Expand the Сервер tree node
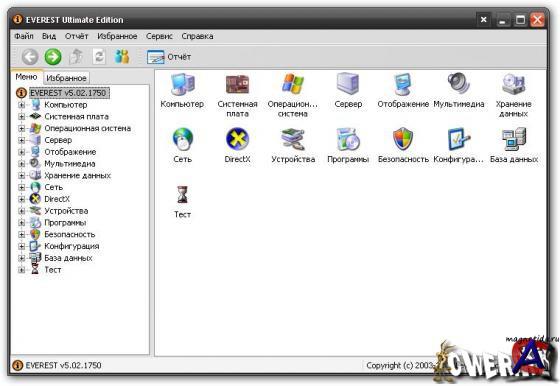This screenshot has width=560, height=386. click(x=21, y=140)
